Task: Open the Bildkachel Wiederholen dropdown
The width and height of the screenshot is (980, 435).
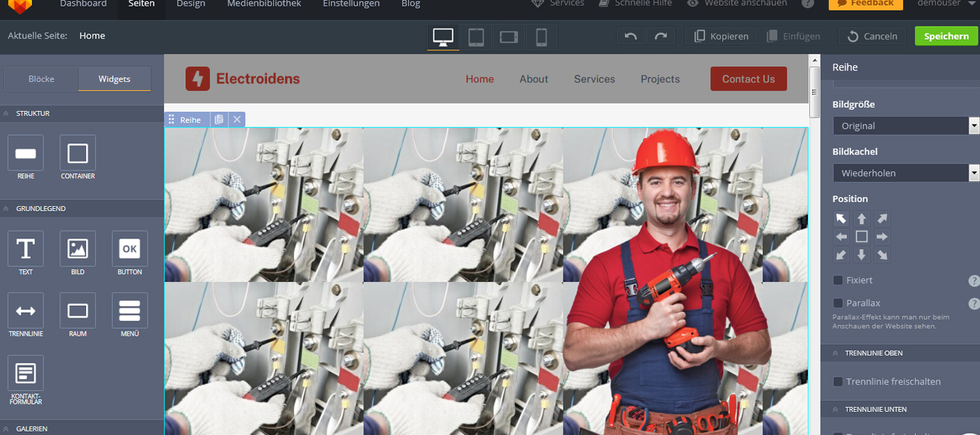Action: (904, 173)
